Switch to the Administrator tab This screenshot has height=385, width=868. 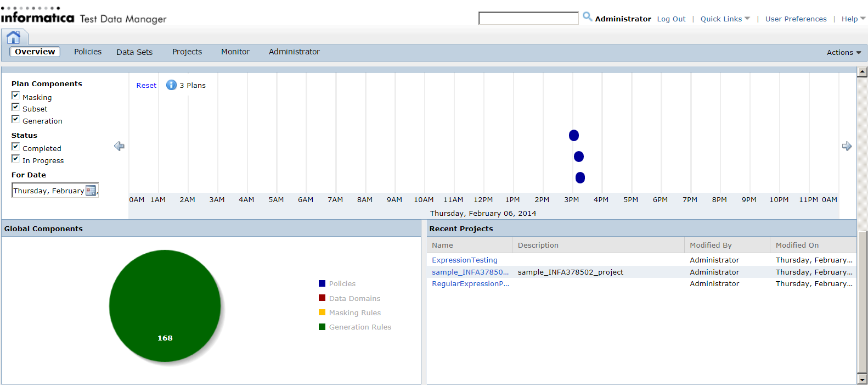click(294, 52)
